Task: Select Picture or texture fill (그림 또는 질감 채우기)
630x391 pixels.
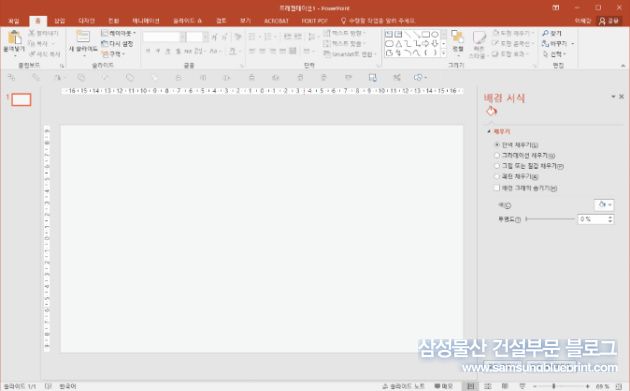Action: pyautogui.click(x=497, y=166)
